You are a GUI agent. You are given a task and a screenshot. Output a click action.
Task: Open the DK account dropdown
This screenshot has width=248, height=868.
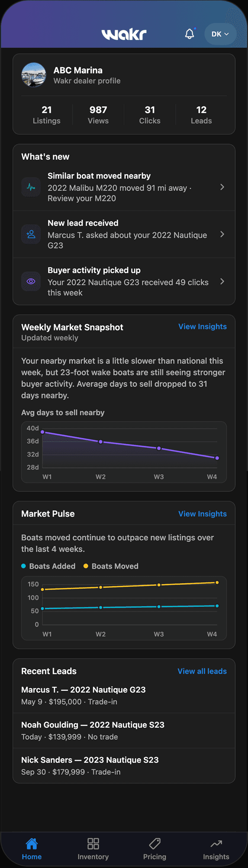(x=220, y=34)
